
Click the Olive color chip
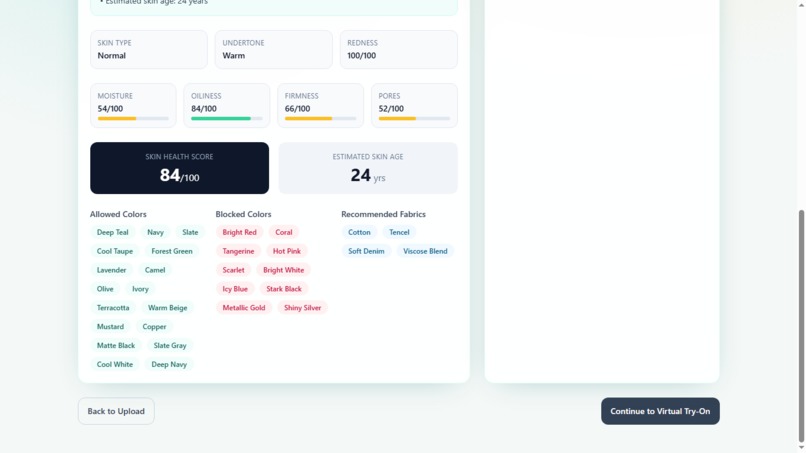point(105,289)
